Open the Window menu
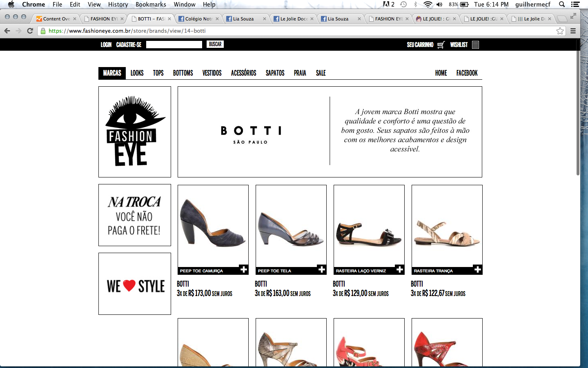This screenshot has height=368, width=588. click(x=185, y=4)
